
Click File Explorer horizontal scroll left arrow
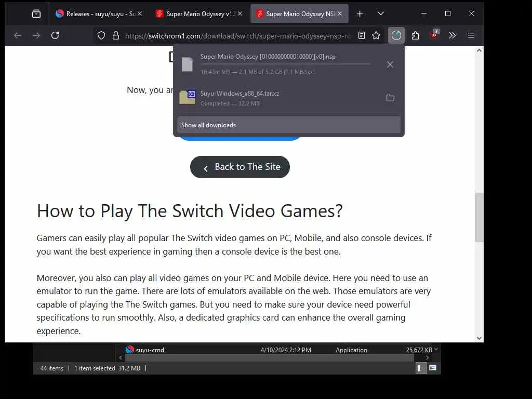(x=121, y=357)
